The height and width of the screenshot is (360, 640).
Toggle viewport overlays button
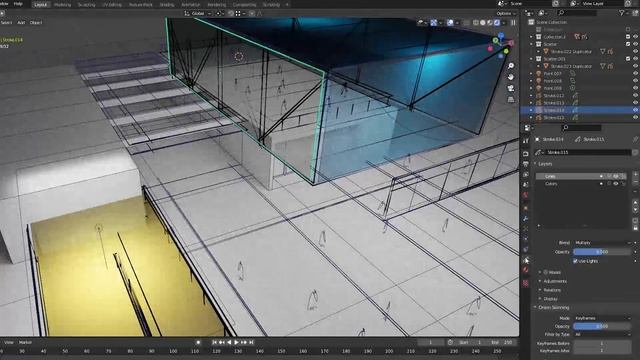point(450,23)
